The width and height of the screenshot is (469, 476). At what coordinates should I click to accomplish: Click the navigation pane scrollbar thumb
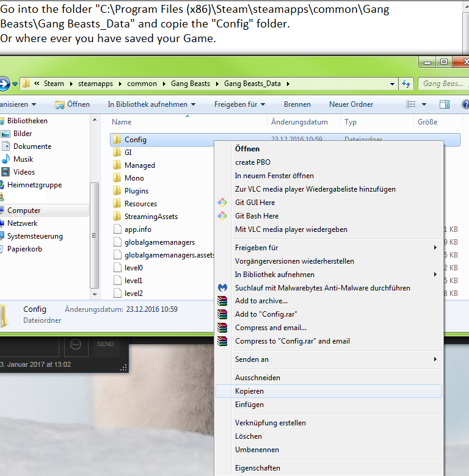[95, 236]
